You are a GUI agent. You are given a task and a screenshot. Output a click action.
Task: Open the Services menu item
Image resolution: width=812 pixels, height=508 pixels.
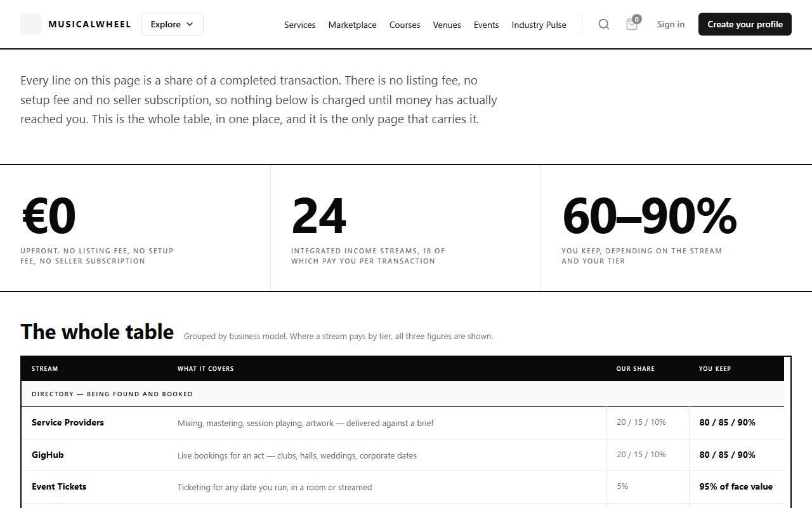[x=299, y=25]
